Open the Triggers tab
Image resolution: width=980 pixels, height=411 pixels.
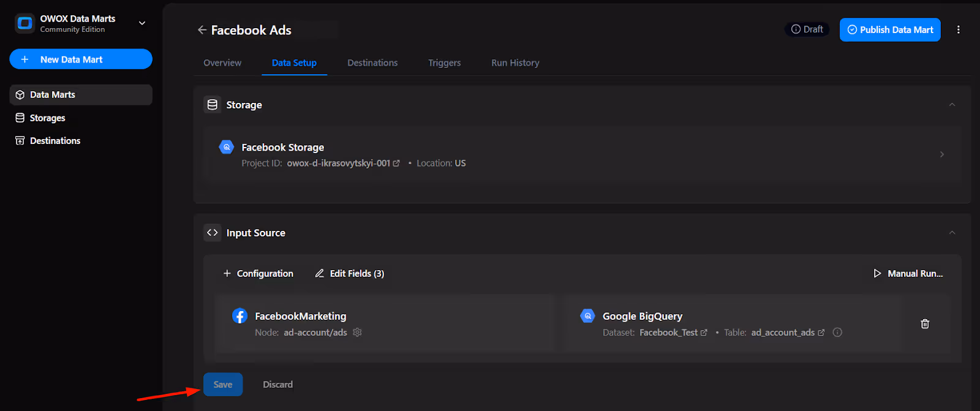pyautogui.click(x=444, y=62)
